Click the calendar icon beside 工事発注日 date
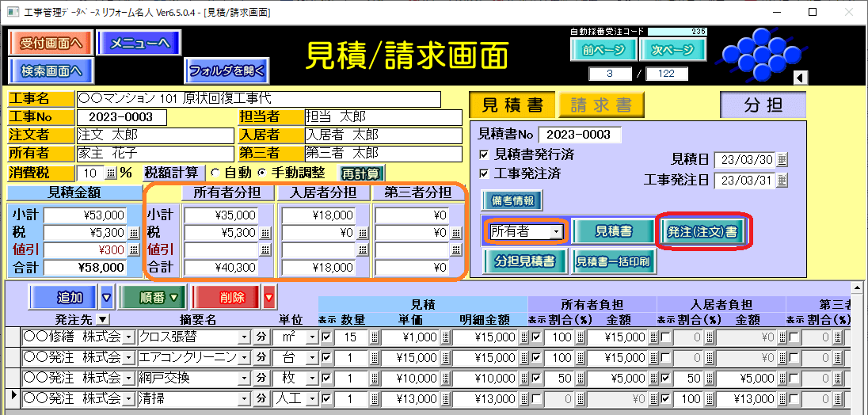The height and width of the screenshot is (415, 868). click(782, 181)
